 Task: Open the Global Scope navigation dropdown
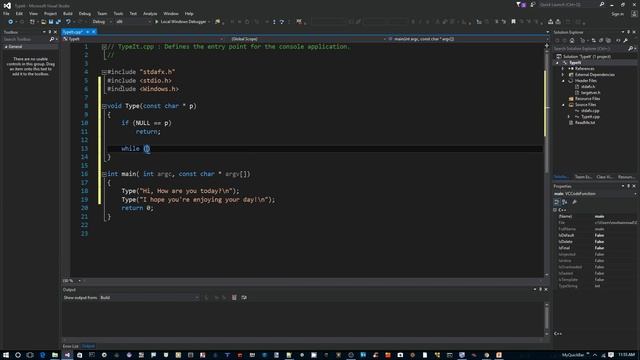(x=306, y=39)
